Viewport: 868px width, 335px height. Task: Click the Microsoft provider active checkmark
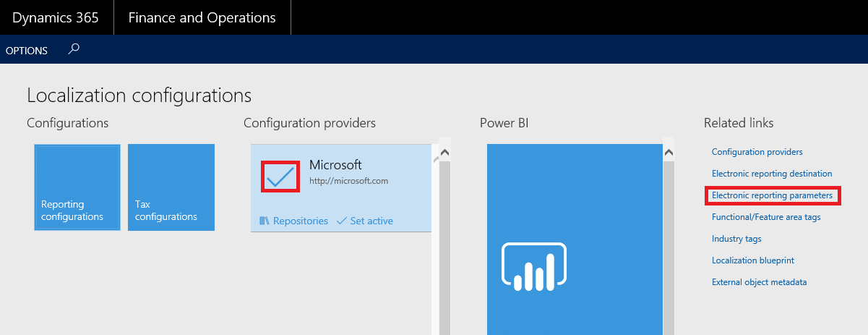[280, 176]
